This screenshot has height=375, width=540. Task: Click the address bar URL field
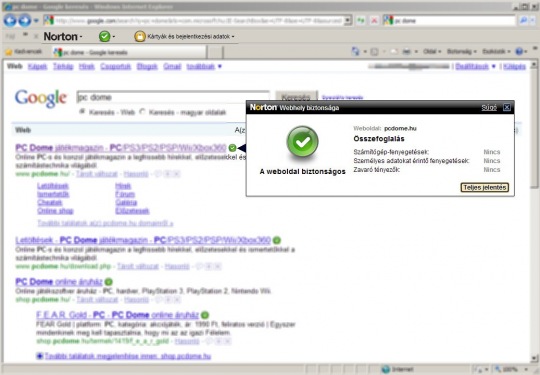tap(198, 21)
